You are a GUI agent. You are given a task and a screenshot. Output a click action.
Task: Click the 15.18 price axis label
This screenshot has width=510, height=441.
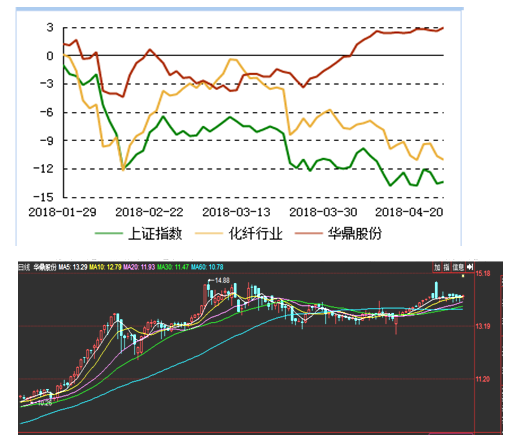(x=483, y=274)
